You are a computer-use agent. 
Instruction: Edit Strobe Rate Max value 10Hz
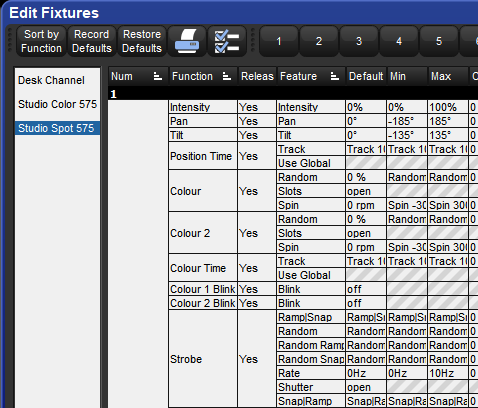click(448, 373)
